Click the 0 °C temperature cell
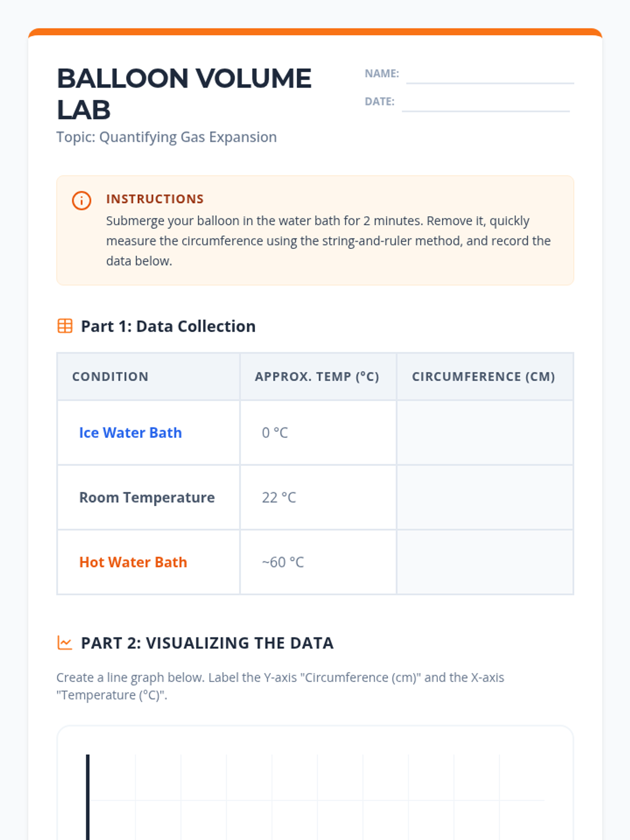The height and width of the screenshot is (840, 630). click(275, 433)
